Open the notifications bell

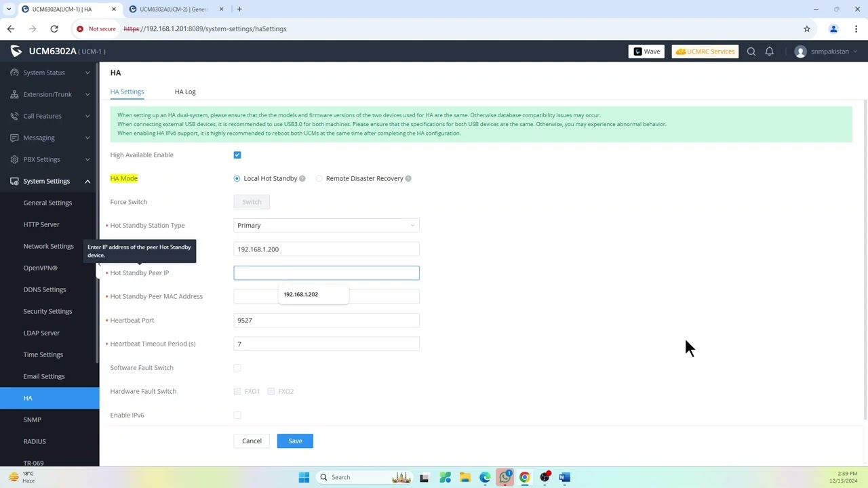point(770,52)
